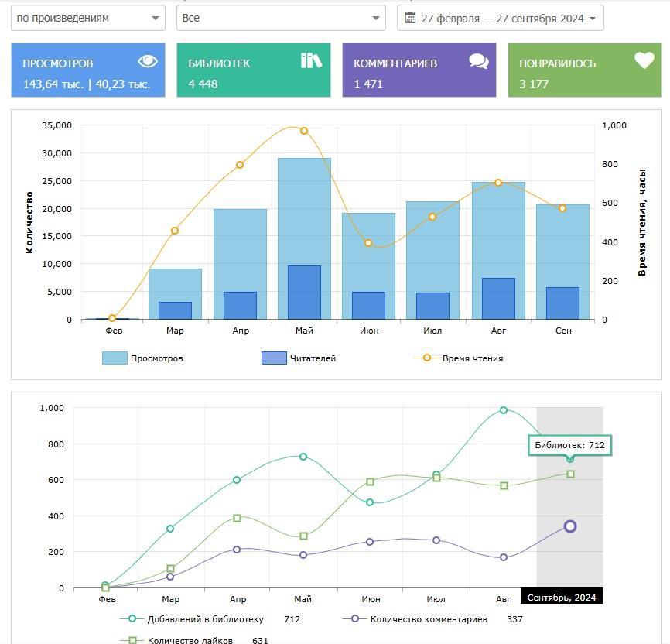
Task: Expand the 'Все' filter dropdown
Action: [280, 18]
